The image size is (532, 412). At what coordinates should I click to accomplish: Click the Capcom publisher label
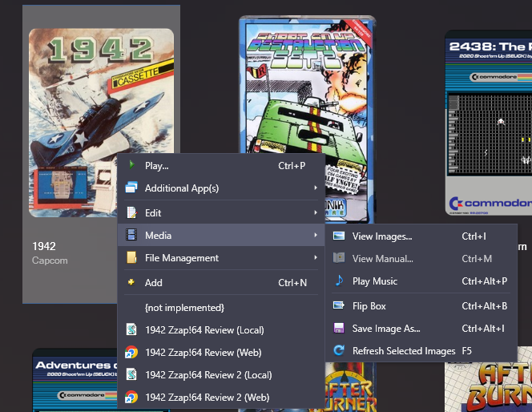click(x=50, y=261)
